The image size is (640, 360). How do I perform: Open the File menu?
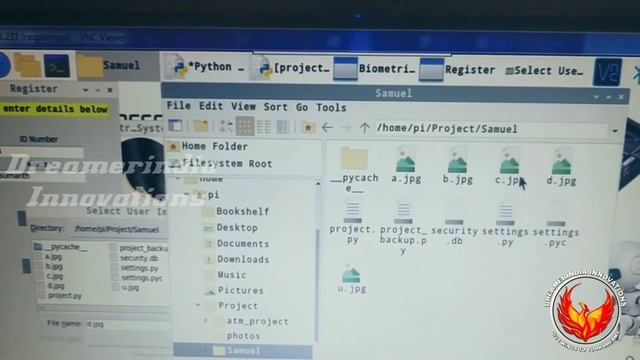point(179,106)
